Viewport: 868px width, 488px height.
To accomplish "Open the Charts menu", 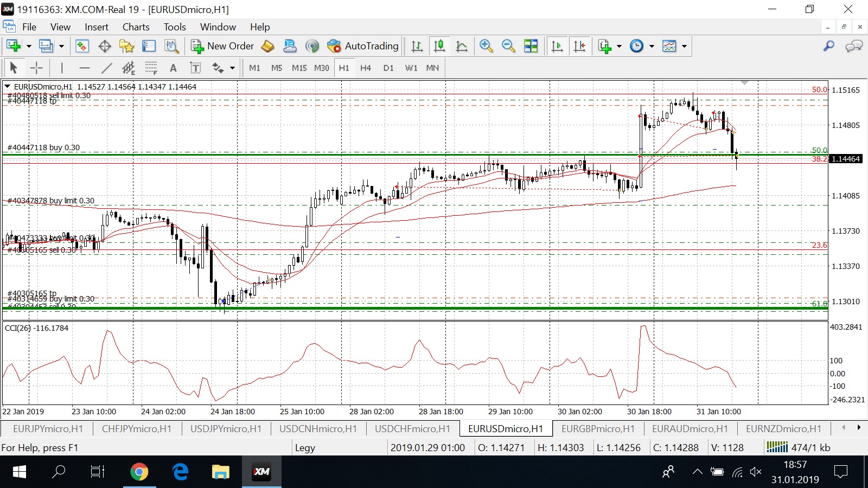I will pyautogui.click(x=136, y=27).
